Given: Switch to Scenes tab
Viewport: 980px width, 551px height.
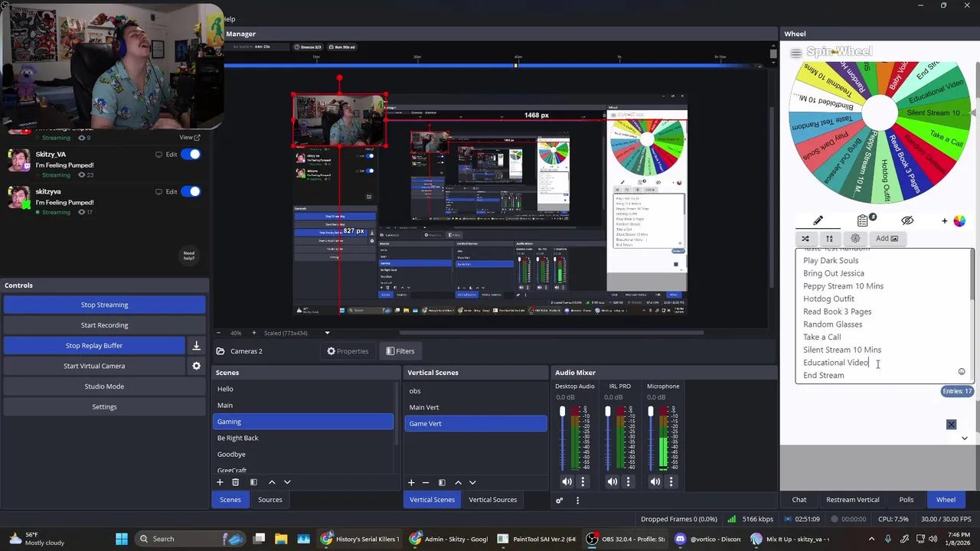Looking at the screenshot, I should (230, 500).
